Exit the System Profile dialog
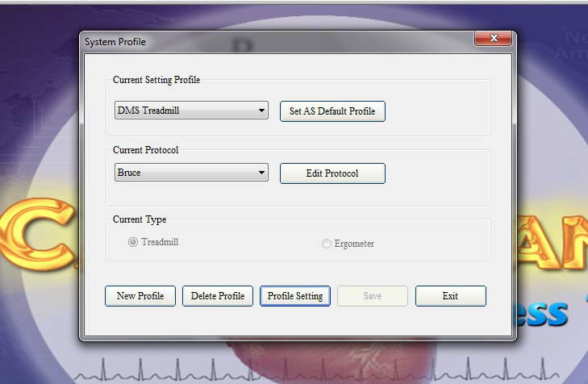The image size is (588, 384). point(450,296)
